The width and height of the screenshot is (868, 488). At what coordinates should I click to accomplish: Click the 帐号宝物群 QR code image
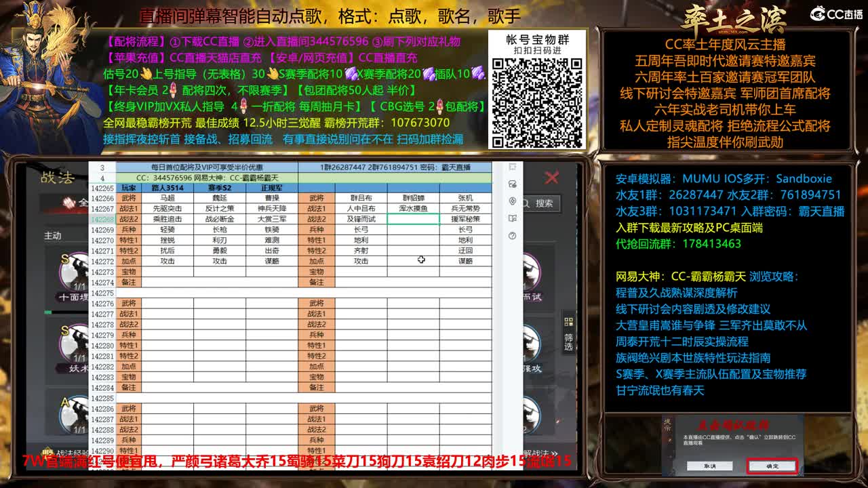[536, 102]
